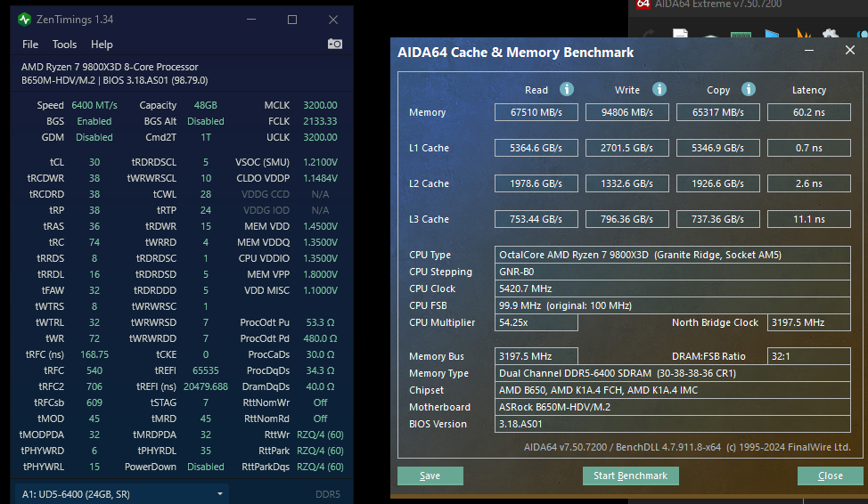Open the File menu in ZenTimings
The image size is (868, 504).
(x=30, y=45)
